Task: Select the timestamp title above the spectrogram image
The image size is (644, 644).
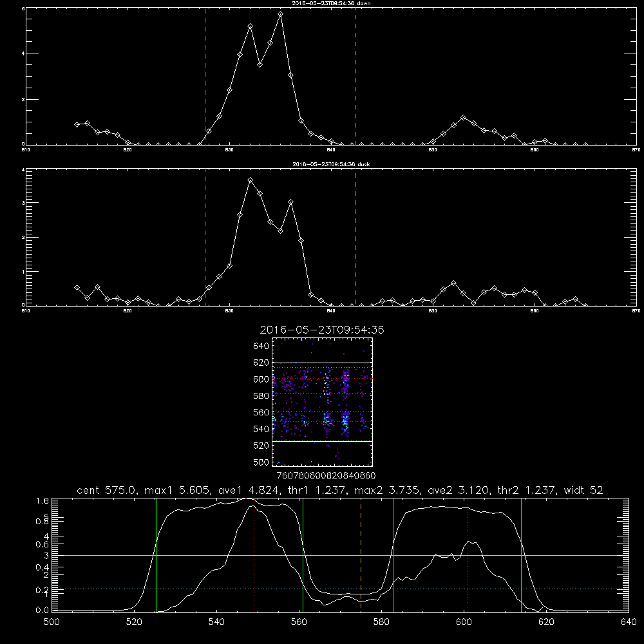Action: coord(321,330)
